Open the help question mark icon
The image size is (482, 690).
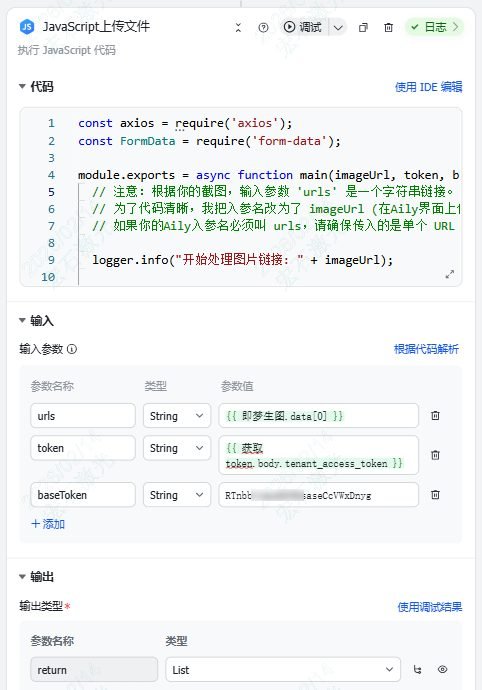[263, 28]
